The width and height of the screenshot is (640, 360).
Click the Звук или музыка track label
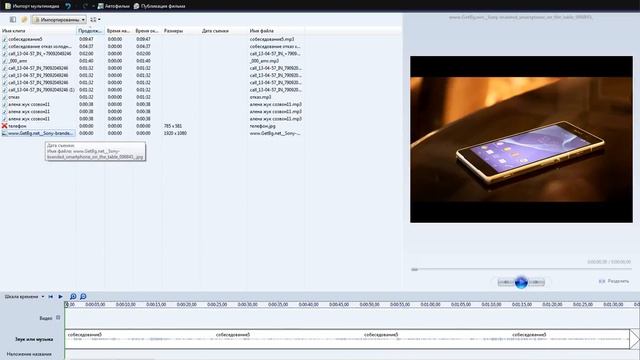tap(34, 339)
